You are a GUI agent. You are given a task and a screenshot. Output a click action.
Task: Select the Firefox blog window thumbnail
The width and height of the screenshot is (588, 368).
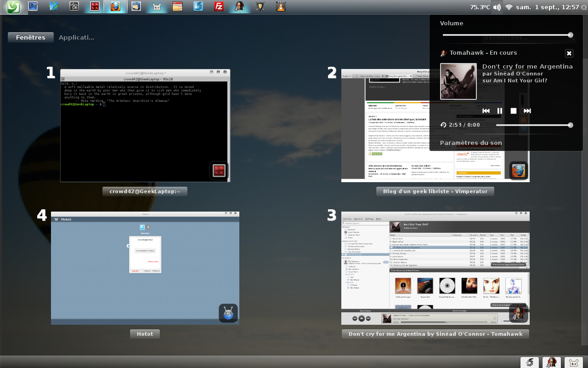point(435,126)
